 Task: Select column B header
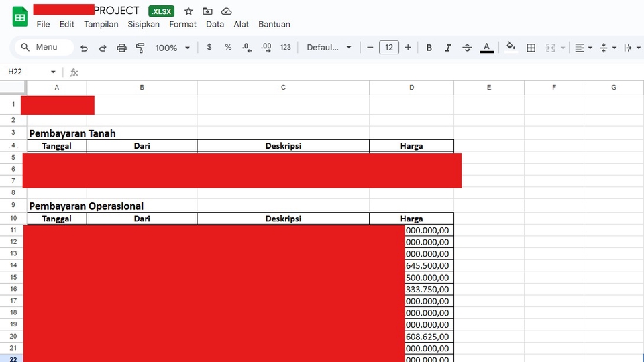142,87
